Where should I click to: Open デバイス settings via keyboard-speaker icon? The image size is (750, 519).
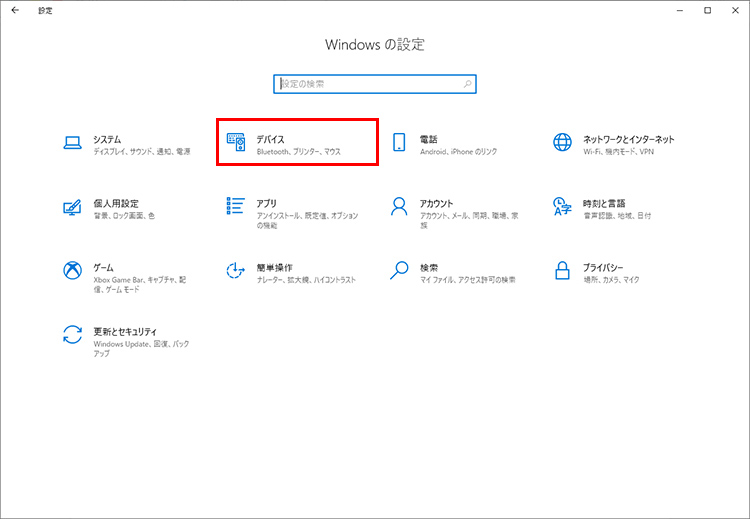236,143
